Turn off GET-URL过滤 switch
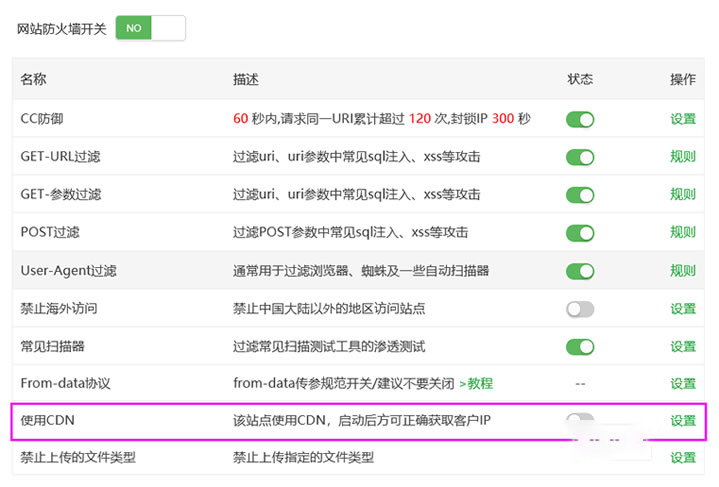 pyautogui.click(x=580, y=157)
